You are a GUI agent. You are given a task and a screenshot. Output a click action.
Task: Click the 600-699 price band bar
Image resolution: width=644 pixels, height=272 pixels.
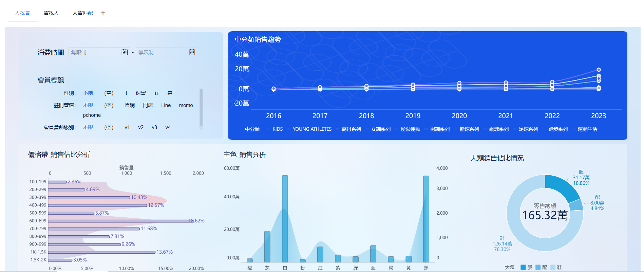coord(121,221)
